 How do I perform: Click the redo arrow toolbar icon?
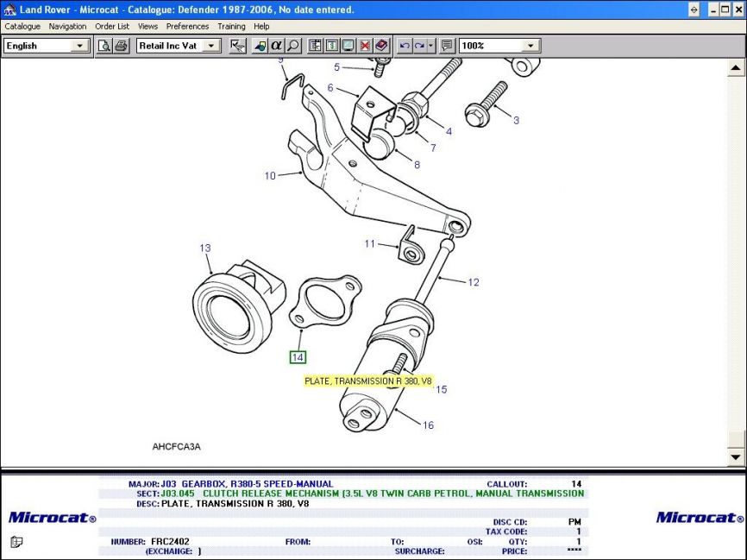(x=420, y=46)
